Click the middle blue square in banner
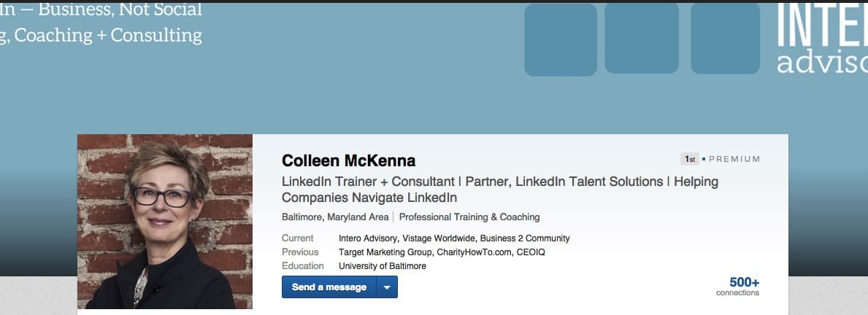The image size is (868, 315). tap(642, 38)
